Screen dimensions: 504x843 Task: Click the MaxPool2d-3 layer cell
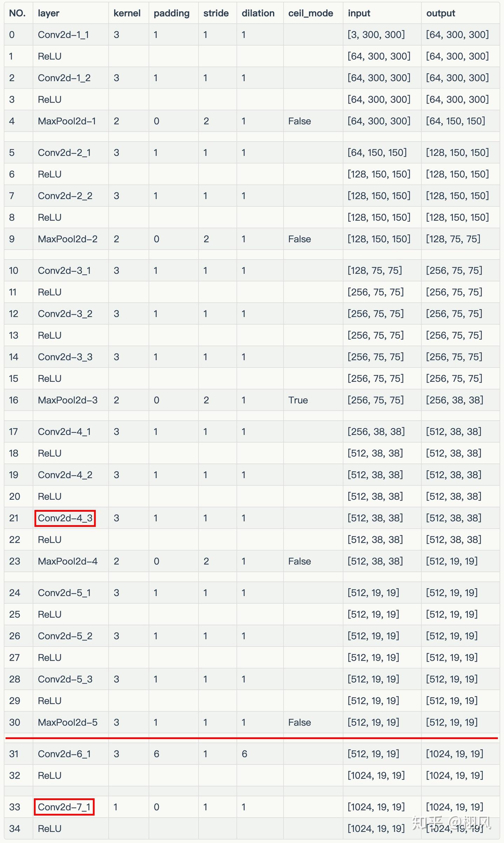point(68,400)
